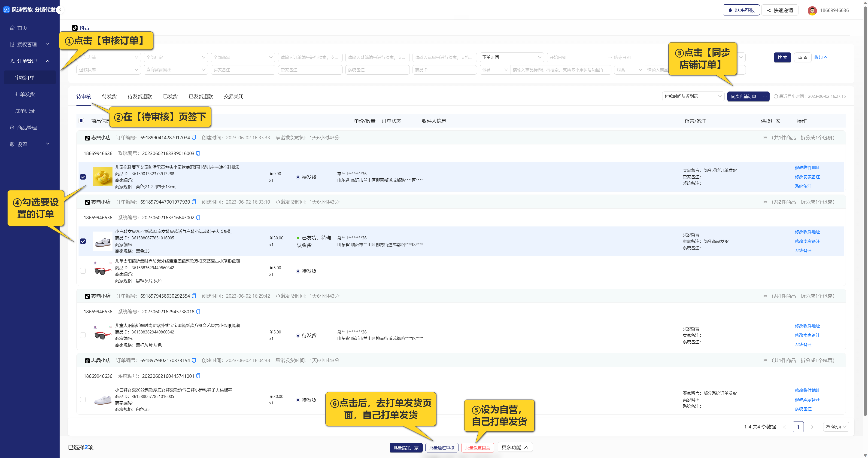
Task: Click flag icon on first order
Action: point(765,137)
